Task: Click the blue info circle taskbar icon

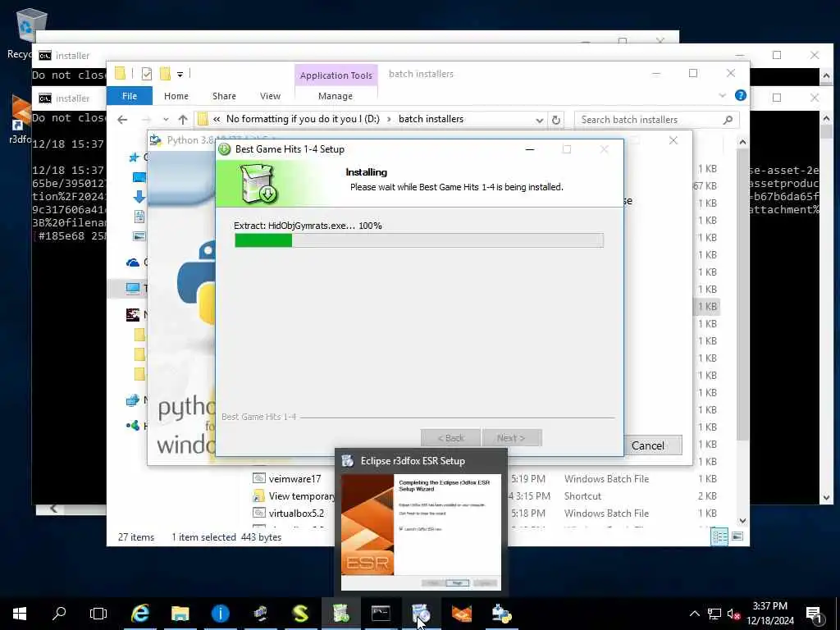Action: click(x=220, y=614)
